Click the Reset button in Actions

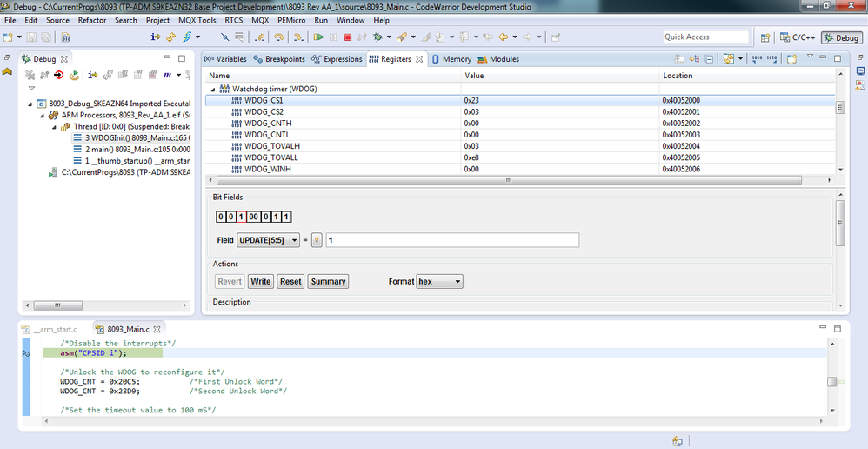tap(290, 281)
